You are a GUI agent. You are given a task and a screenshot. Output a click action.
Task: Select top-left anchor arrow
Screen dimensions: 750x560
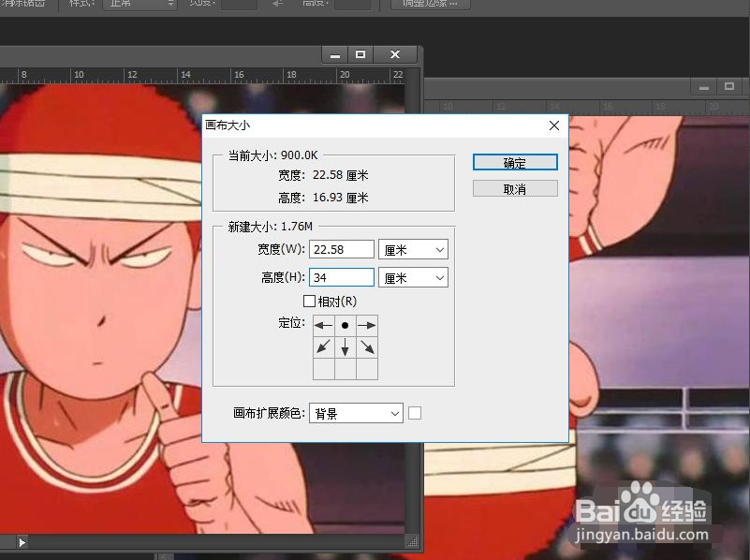click(x=324, y=326)
